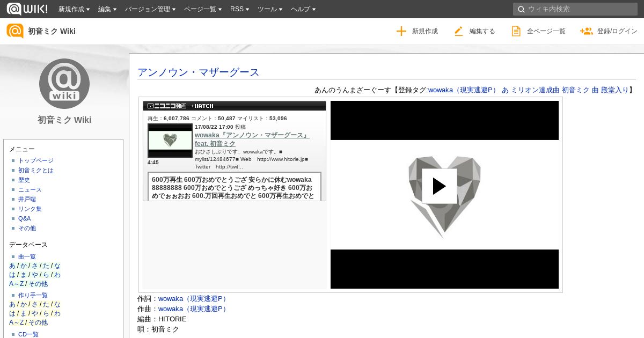Open トップページ in the sidebar menu
This screenshot has width=644, height=338.
(x=36, y=160)
